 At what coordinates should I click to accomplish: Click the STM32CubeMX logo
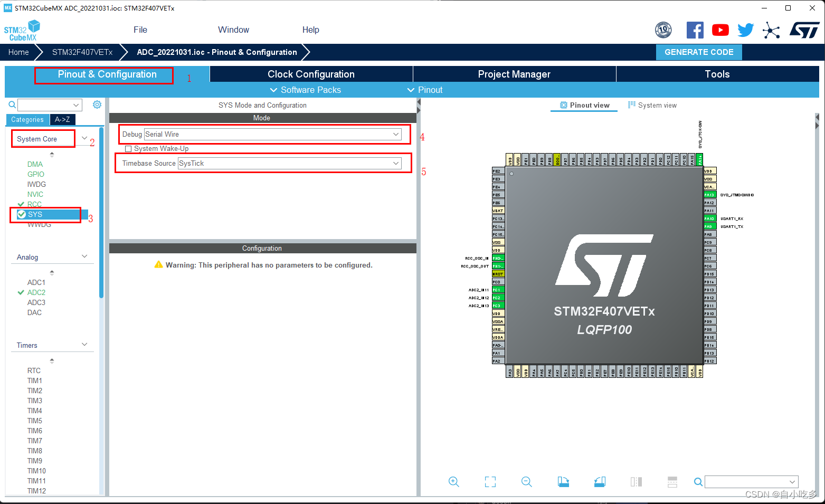22,30
